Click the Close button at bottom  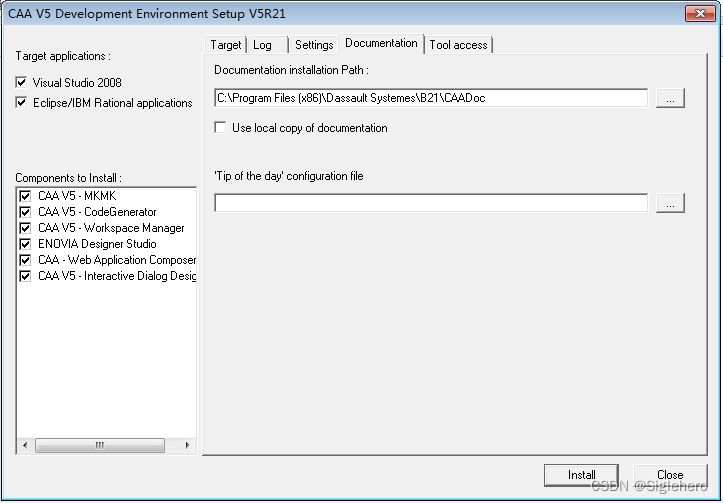point(669,475)
